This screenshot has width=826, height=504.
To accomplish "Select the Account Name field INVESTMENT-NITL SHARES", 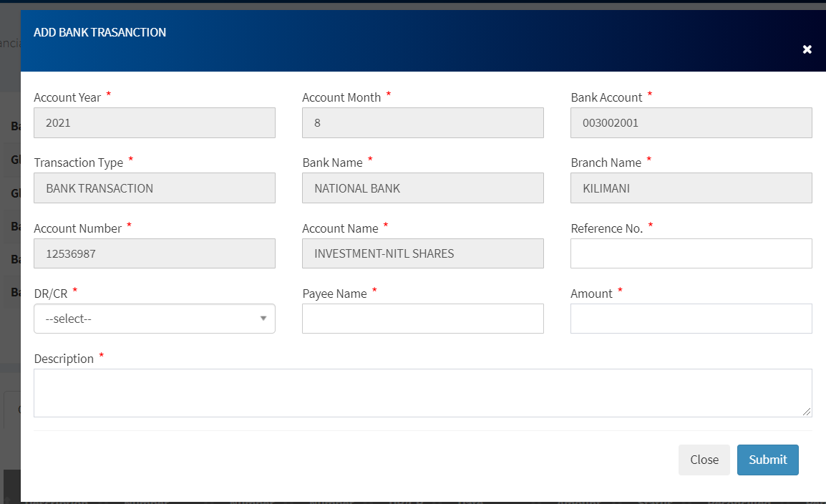I will (x=422, y=253).
